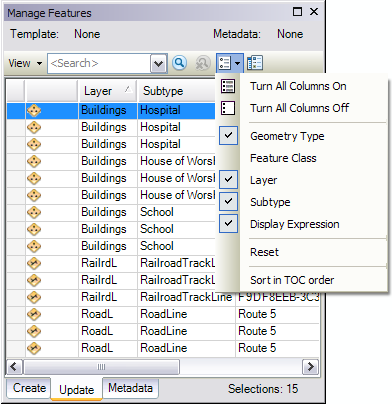The height and width of the screenshot is (404, 392).
Task: Expand the Search combo box arrow
Action: 158,63
